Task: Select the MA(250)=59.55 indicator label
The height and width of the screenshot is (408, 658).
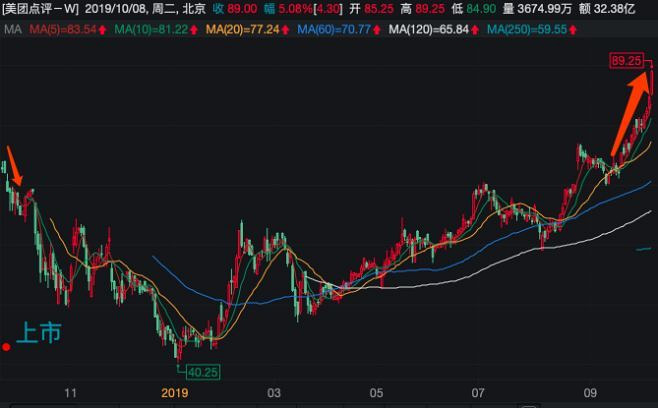Action: [x=527, y=30]
